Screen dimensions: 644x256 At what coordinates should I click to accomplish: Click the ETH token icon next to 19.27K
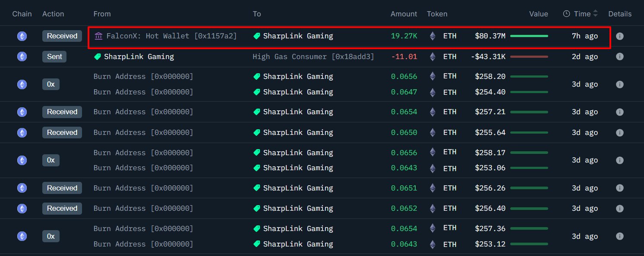432,36
